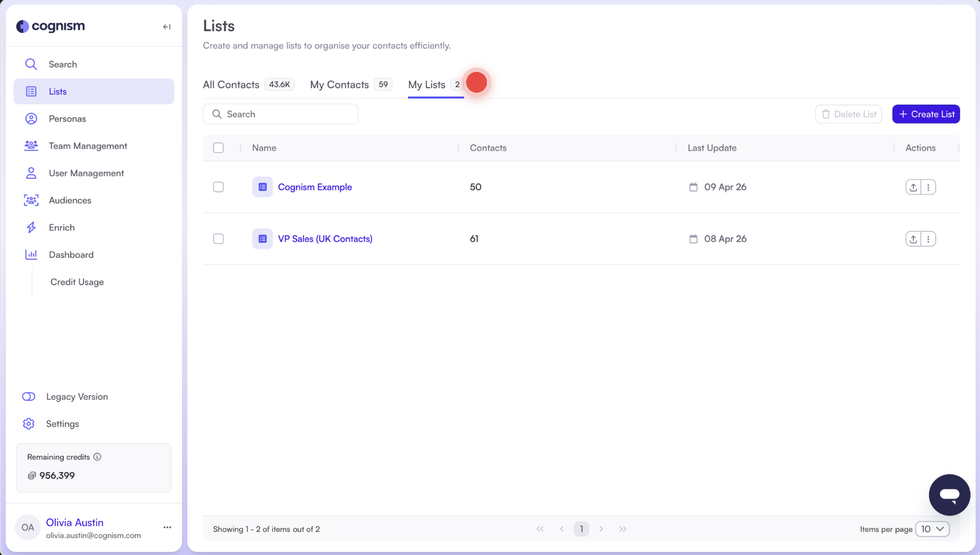
Task: Open the Audiences icon
Action: (31, 200)
